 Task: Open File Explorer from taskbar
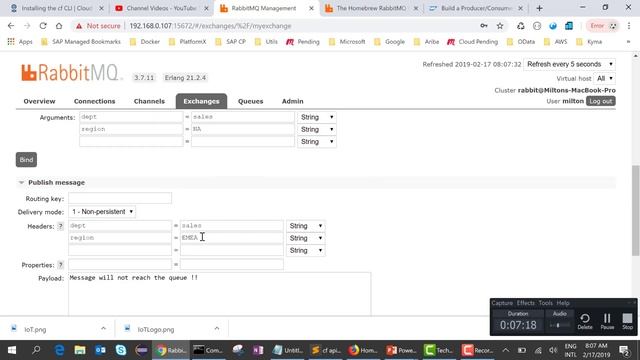click(80, 350)
